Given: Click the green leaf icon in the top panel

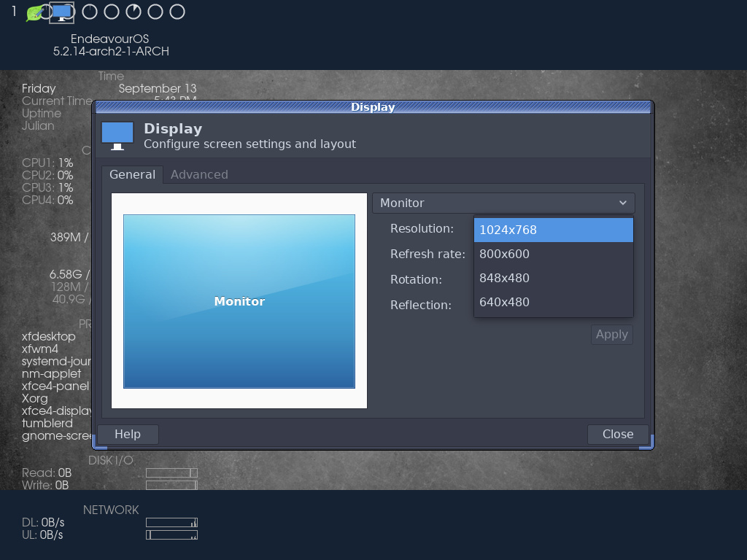Looking at the screenshot, I should click(x=34, y=12).
